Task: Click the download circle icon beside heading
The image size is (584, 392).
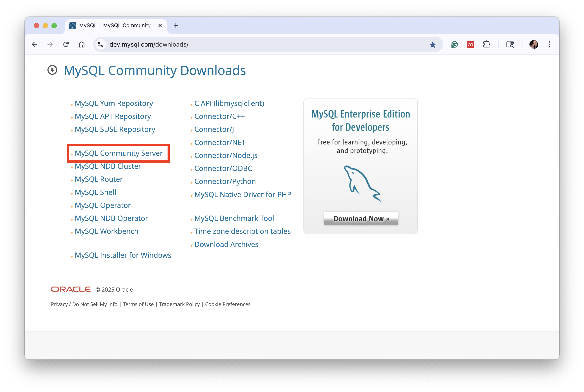Action: click(52, 70)
